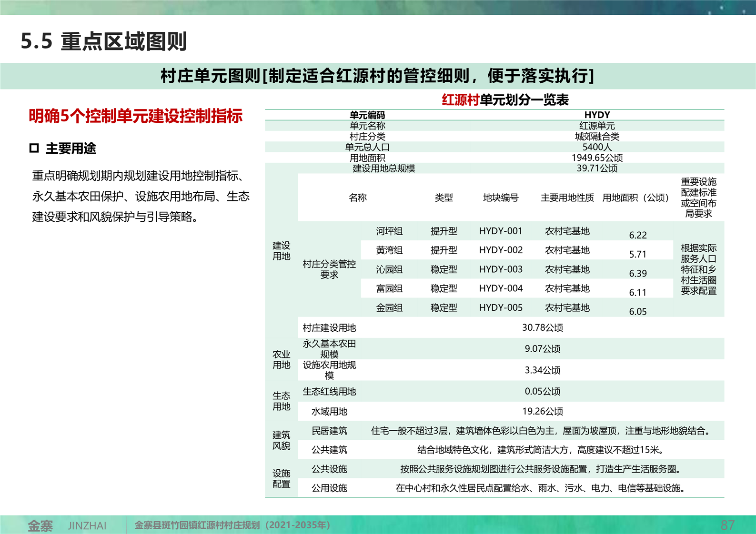756x534 pixels.
Task: Click the HYDY-001 block number cell
Action: [x=500, y=231]
